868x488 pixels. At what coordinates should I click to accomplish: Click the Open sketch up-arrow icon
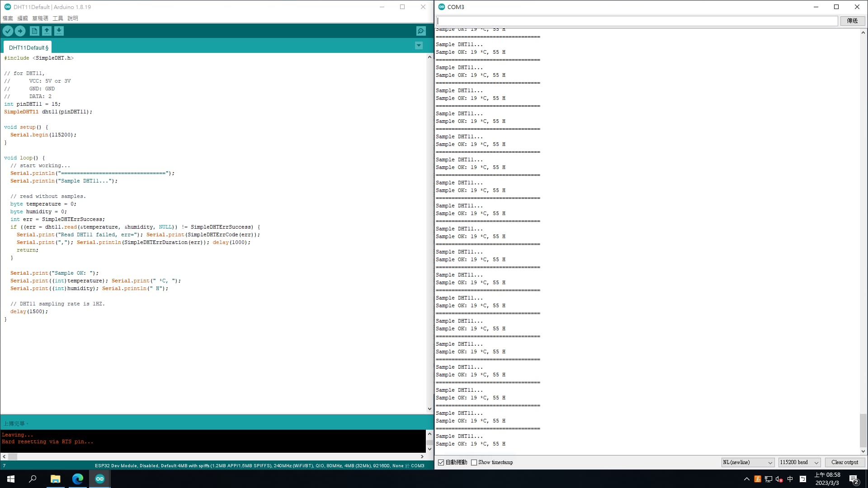(47, 31)
